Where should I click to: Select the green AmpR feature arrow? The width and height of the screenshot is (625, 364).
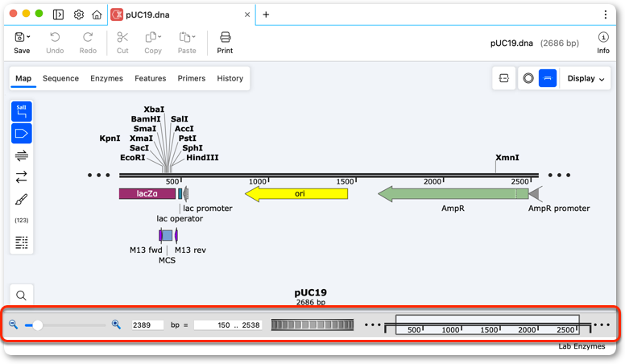453,194
